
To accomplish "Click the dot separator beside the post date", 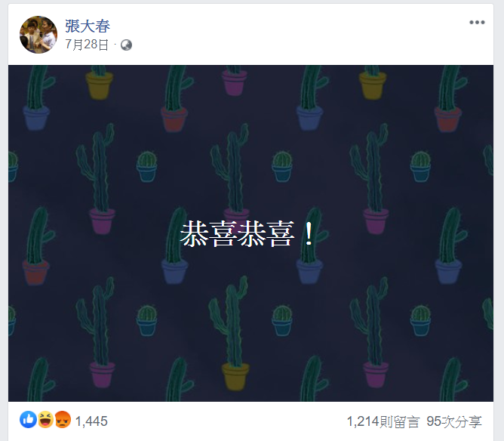I will coord(115,45).
